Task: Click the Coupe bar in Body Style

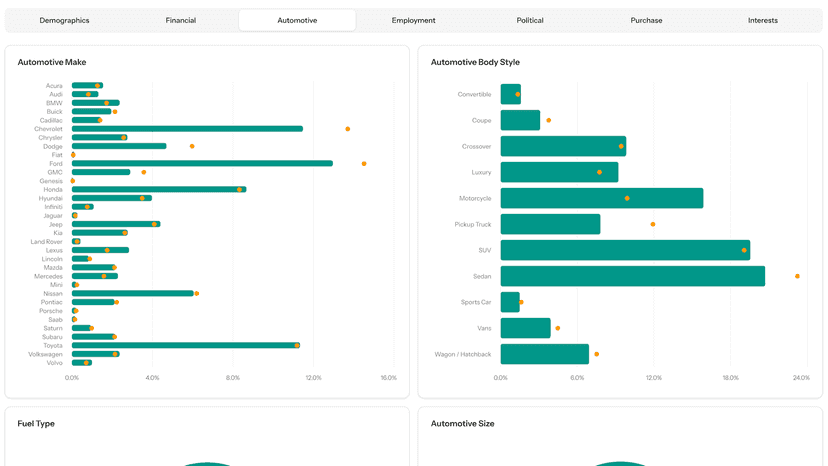Action: point(520,120)
